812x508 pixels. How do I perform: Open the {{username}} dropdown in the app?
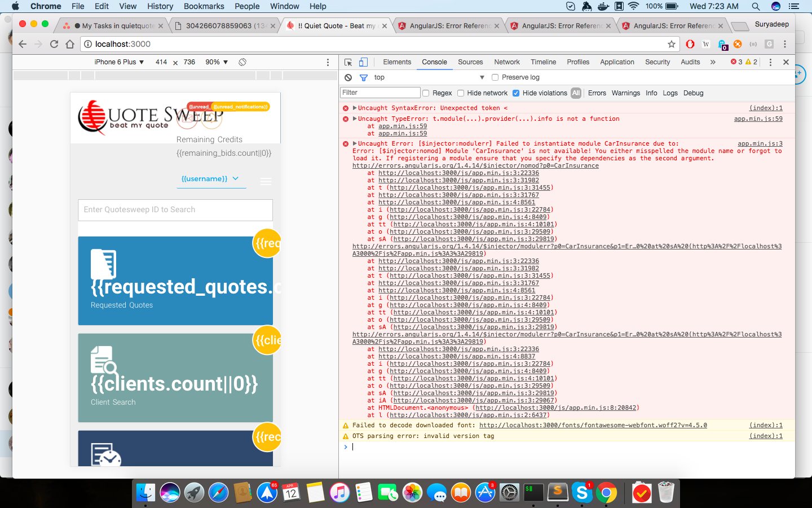point(211,178)
